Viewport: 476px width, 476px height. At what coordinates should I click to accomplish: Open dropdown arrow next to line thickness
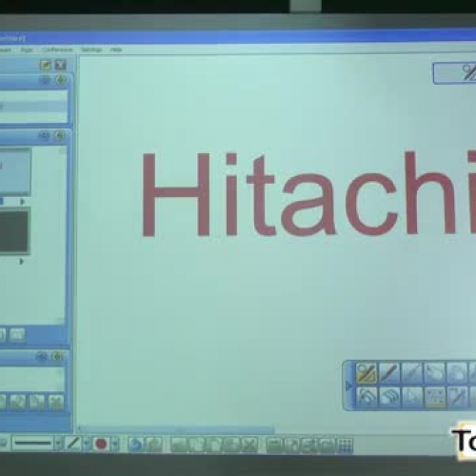pos(58,444)
